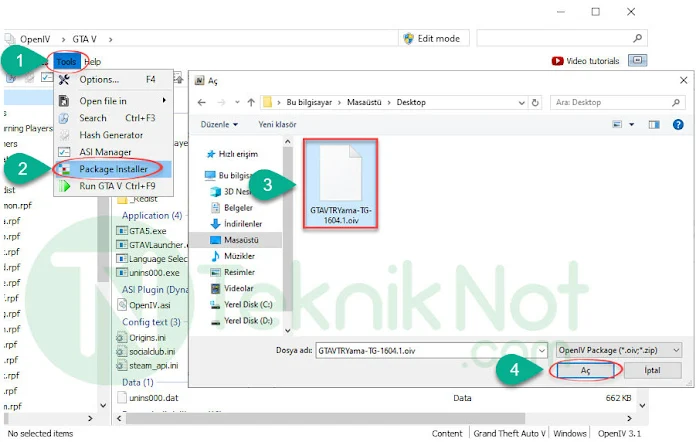696x442 pixels.
Task: Click the Package Installer icon
Action: pyautogui.click(x=64, y=169)
